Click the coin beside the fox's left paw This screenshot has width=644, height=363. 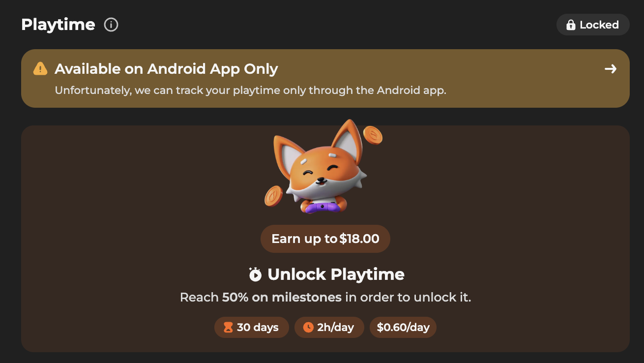point(273,196)
